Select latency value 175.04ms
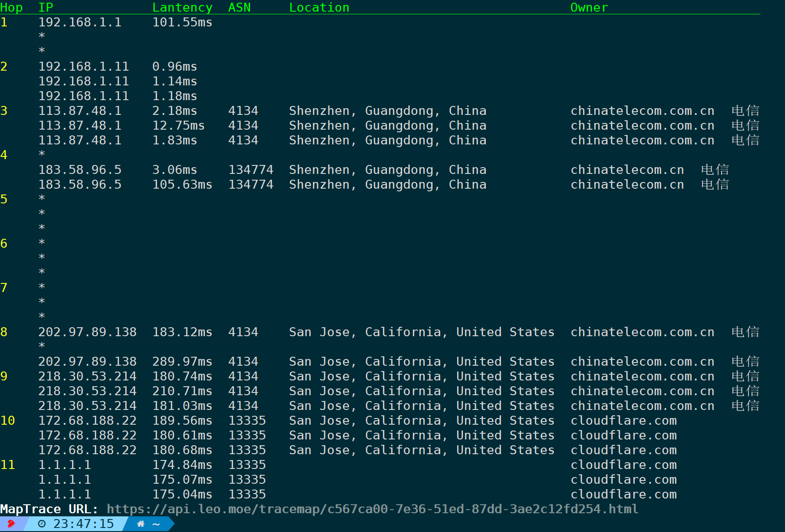Viewport: 785px width, 532px height. (x=182, y=494)
